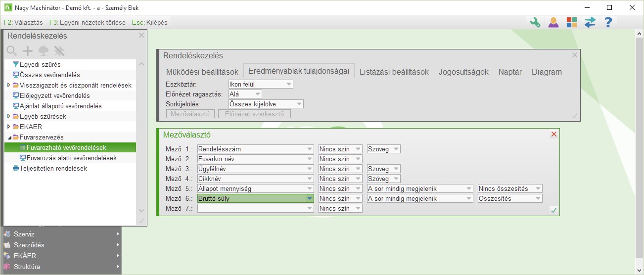The width and height of the screenshot is (644, 275).
Task: Close the Mezőválasztó panel with red X
Action: 554,134
